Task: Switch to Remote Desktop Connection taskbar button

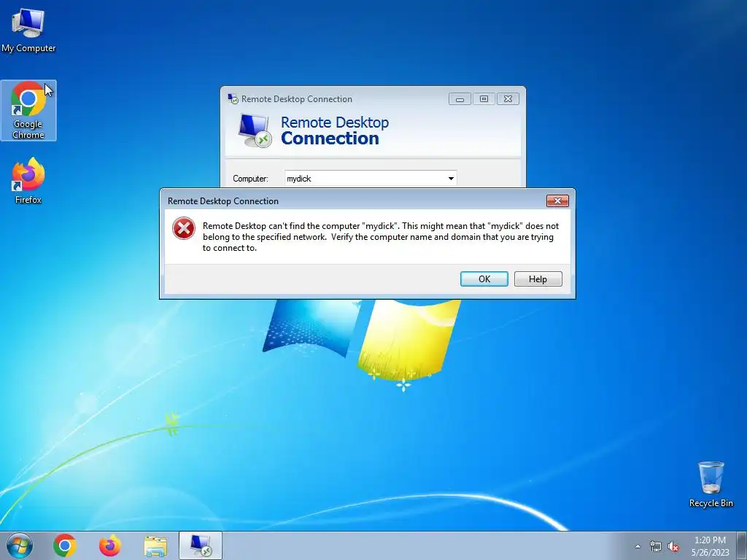Action: pyautogui.click(x=201, y=545)
